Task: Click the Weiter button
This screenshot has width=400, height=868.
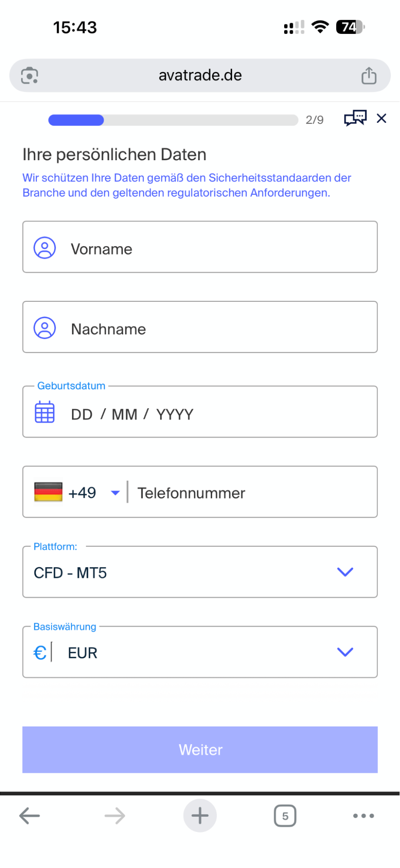Action: pos(200,749)
